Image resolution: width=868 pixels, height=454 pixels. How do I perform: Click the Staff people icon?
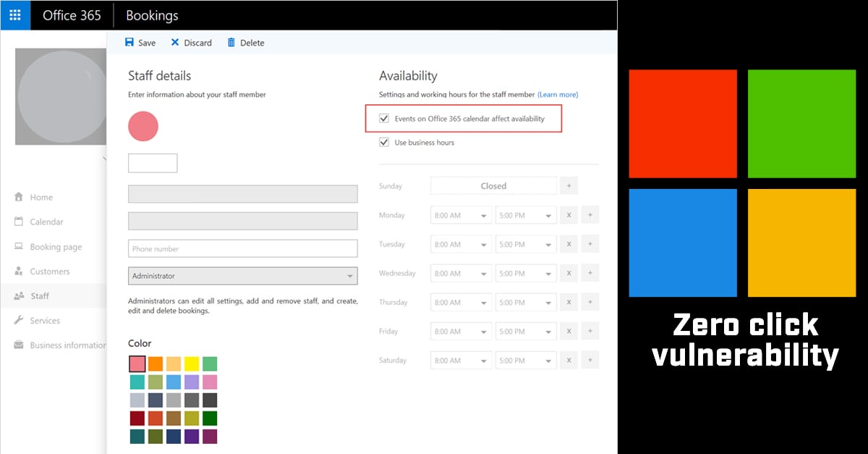tap(19, 296)
